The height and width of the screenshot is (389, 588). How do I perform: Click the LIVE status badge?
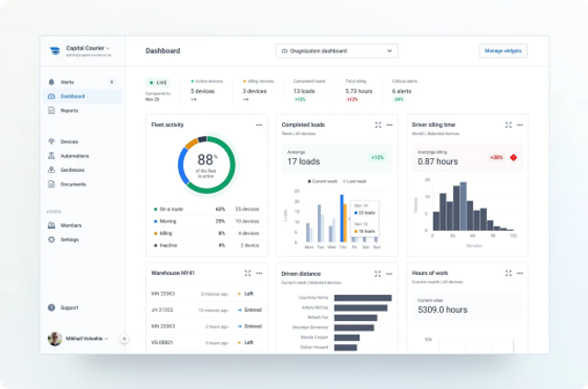(157, 83)
